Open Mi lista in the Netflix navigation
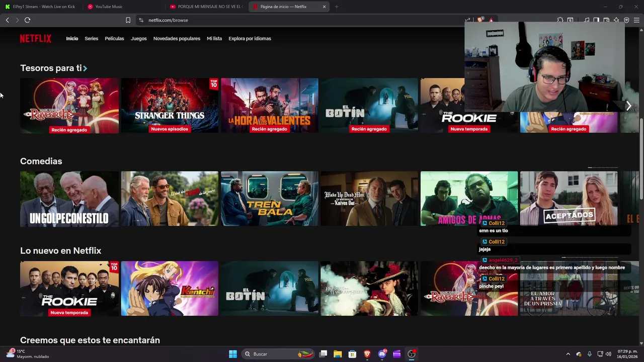 click(214, 39)
